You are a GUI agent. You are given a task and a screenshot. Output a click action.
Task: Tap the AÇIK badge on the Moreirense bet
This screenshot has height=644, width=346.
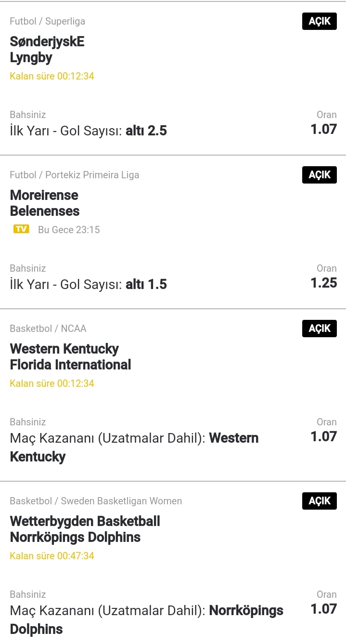[x=320, y=175]
